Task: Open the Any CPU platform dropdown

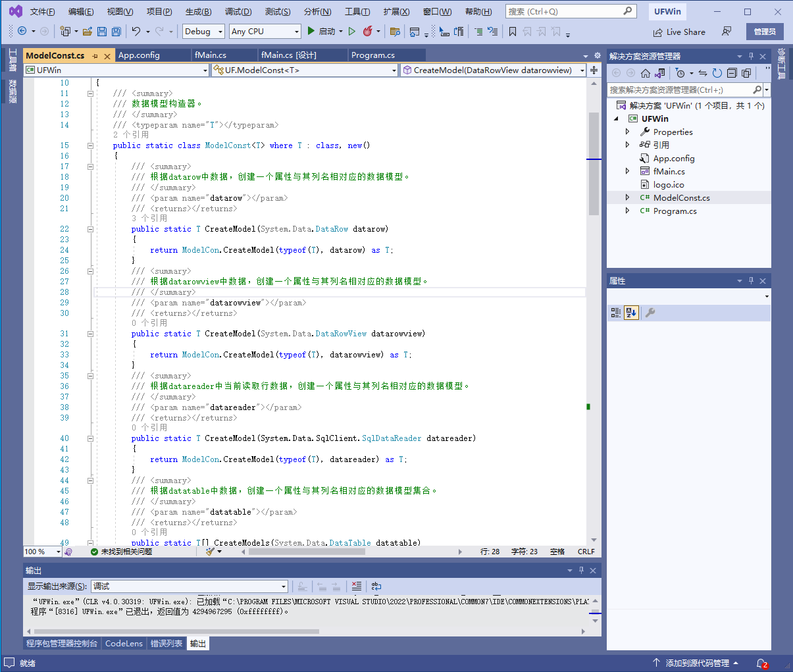Action: pyautogui.click(x=265, y=31)
